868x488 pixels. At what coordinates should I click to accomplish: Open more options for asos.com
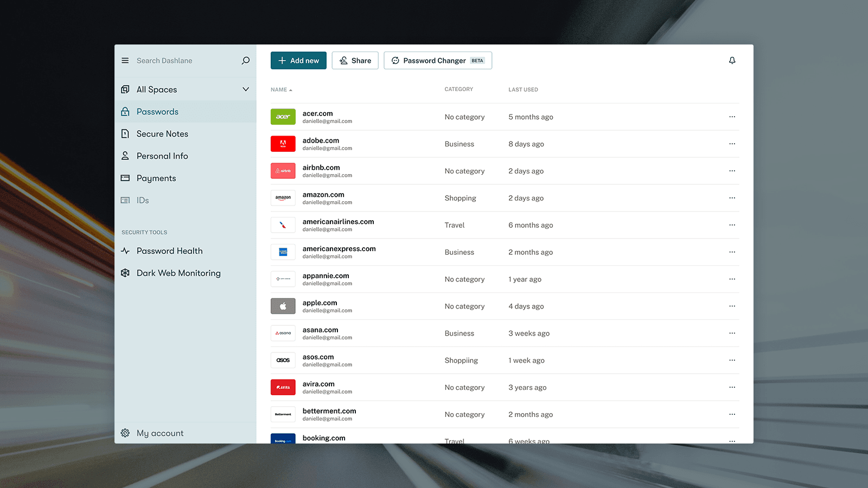point(732,361)
